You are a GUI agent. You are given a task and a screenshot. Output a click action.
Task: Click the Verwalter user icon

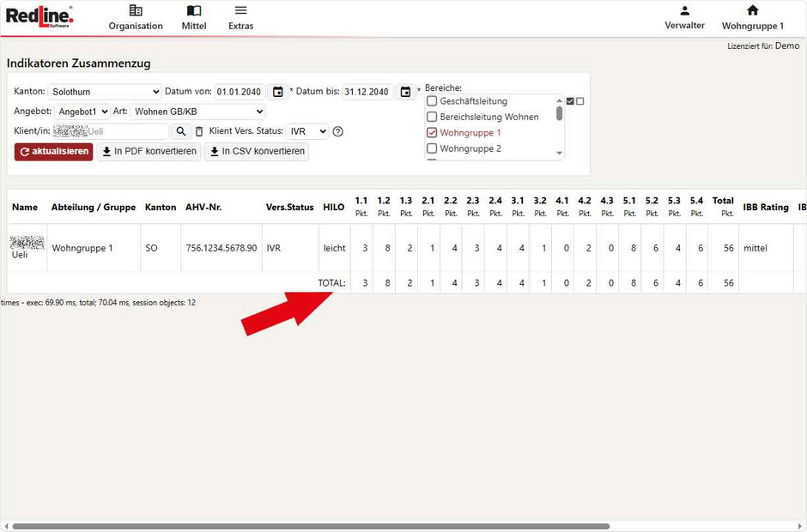684,11
